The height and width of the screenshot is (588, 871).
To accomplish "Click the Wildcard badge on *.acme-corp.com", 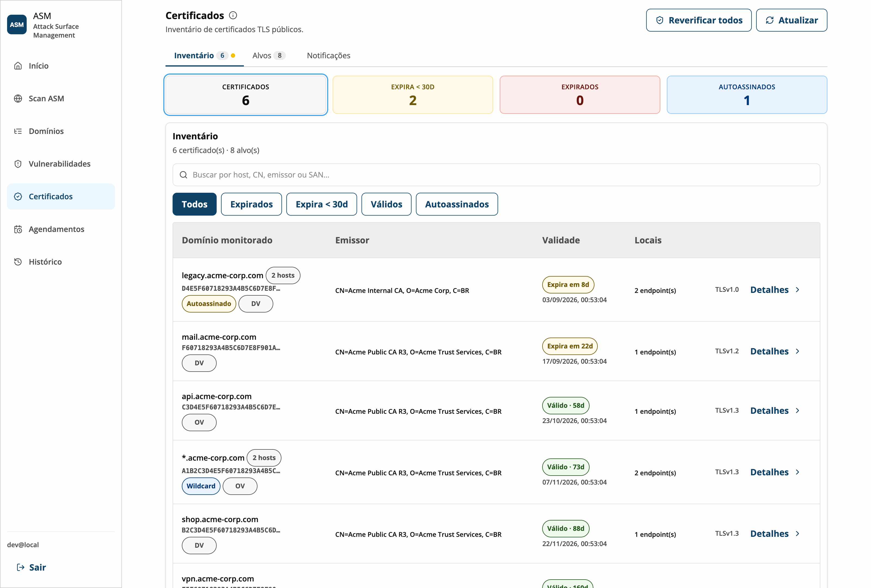I will pos(201,486).
